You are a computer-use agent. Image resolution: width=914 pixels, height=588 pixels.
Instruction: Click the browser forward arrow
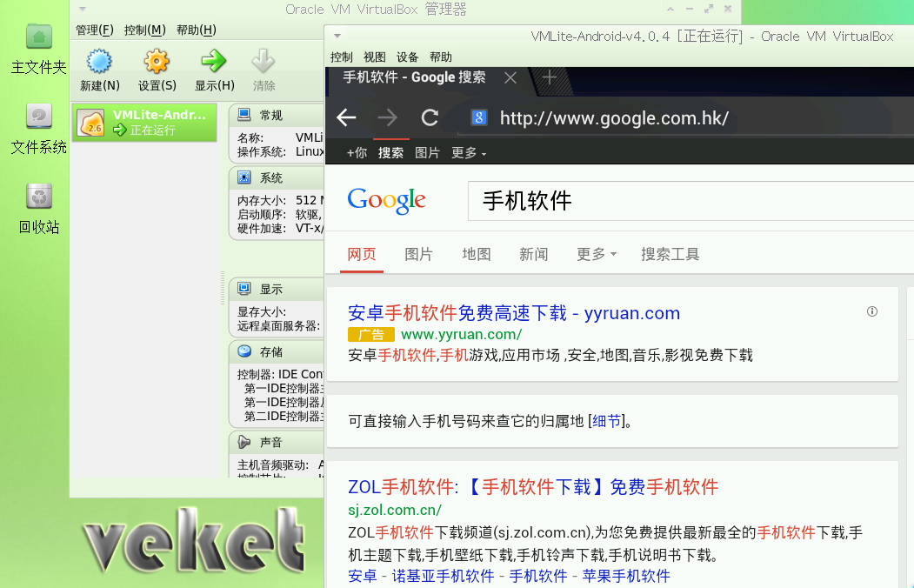(x=388, y=117)
